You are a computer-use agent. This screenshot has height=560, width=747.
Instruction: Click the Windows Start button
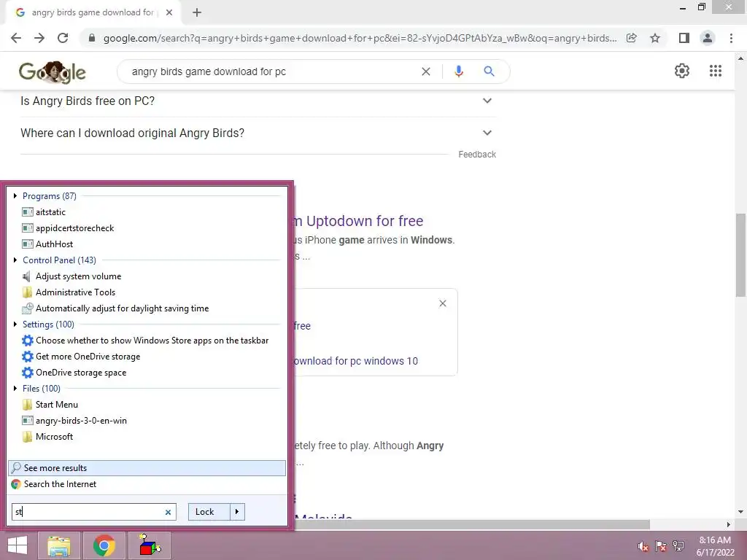point(18,545)
